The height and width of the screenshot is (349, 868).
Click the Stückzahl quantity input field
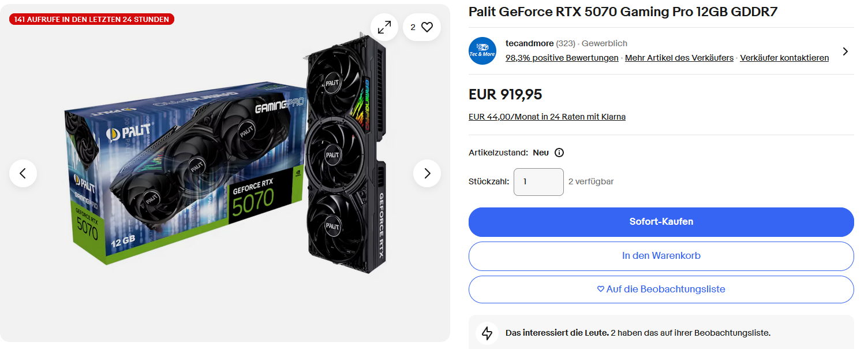(x=538, y=181)
